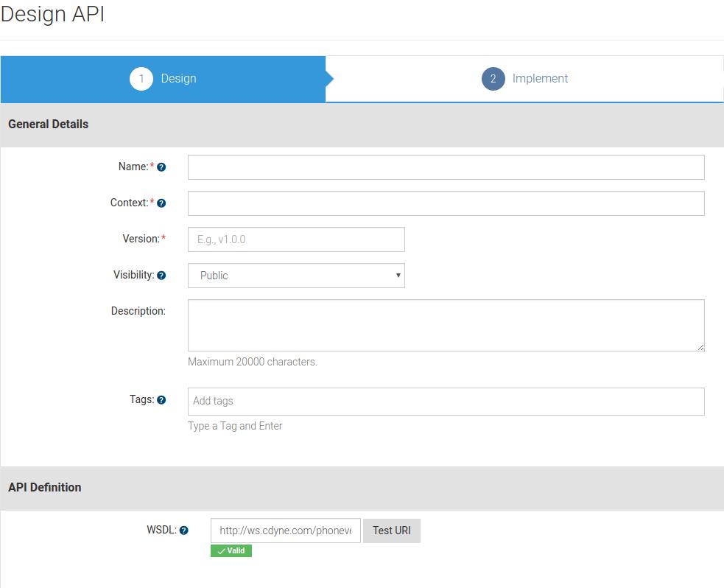Open the Visibility dropdown showing Public
724x588 pixels.
[295, 275]
